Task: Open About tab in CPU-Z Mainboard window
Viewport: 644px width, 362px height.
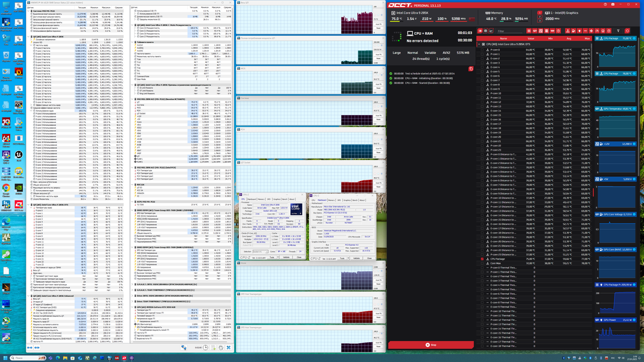Action: [362, 200]
